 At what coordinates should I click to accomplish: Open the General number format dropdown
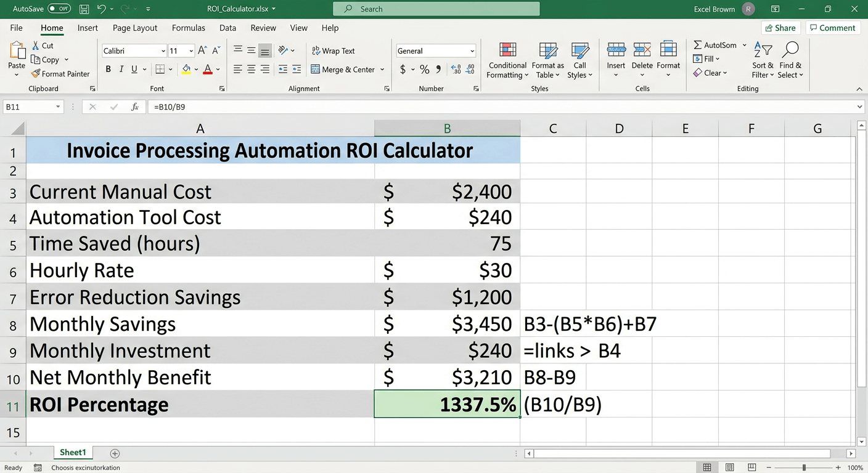click(x=472, y=51)
